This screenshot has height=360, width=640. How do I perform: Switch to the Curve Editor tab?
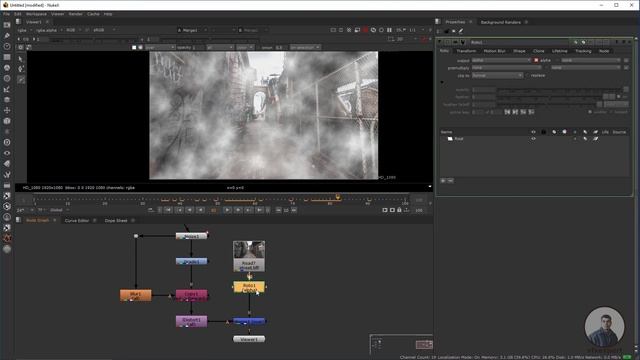coord(77,220)
